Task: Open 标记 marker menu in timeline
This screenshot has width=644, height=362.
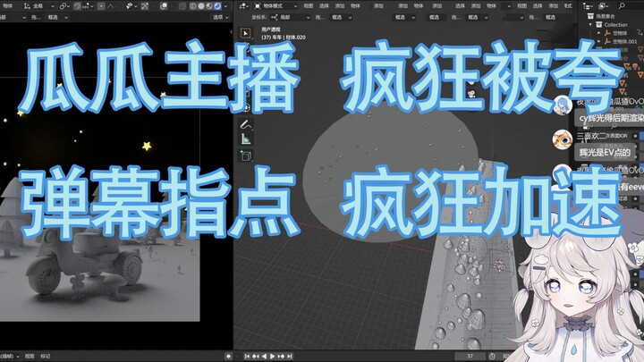Action: (46, 356)
